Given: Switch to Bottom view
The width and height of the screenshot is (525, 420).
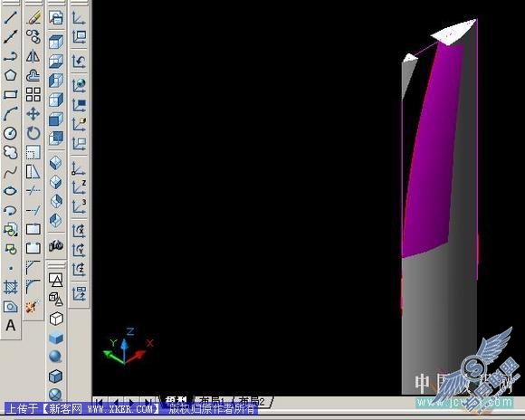Looking at the screenshot, I should pyautogui.click(x=56, y=62).
